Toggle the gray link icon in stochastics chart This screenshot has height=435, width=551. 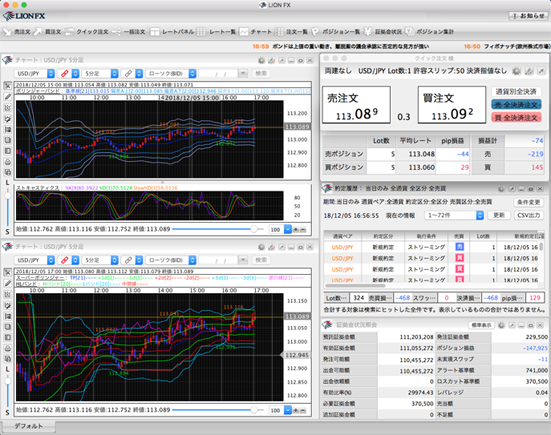coord(128,73)
